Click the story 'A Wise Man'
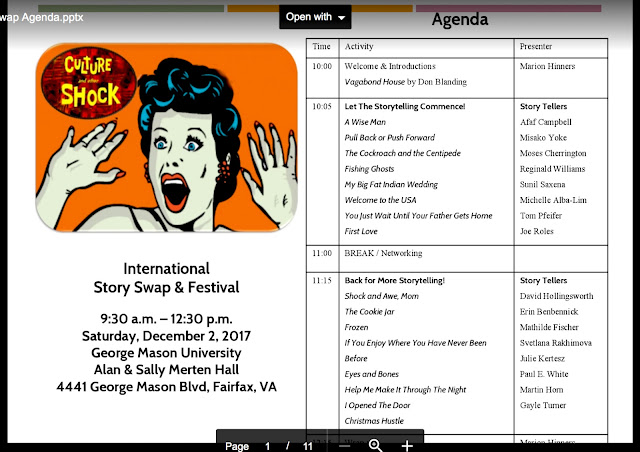The width and height of the screenshot is (640, 452). click(365, 122)
